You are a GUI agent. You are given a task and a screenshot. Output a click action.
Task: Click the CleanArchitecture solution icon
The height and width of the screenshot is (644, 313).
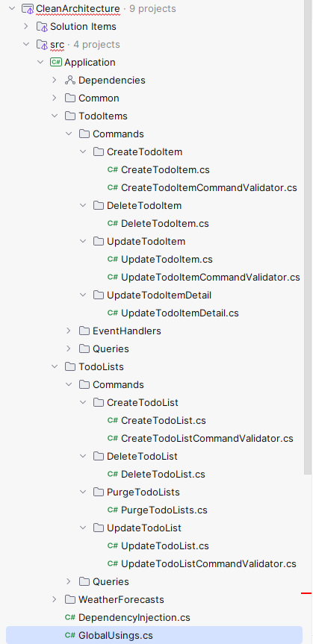[x=27, y=8]
